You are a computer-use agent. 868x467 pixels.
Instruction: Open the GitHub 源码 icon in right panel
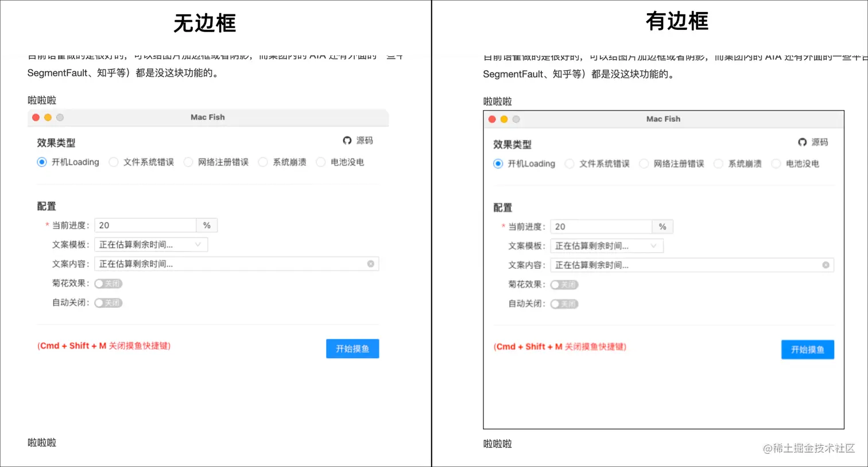tap(803, 142)
